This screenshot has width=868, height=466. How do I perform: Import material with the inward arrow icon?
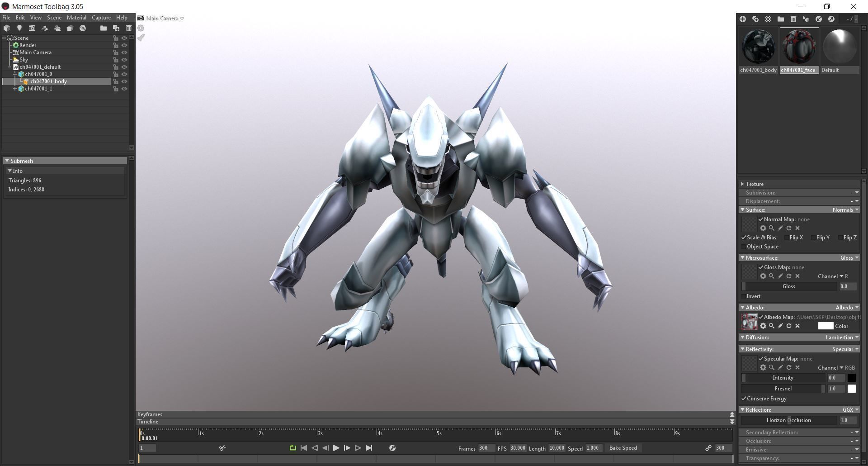click(x=819, y=19)
